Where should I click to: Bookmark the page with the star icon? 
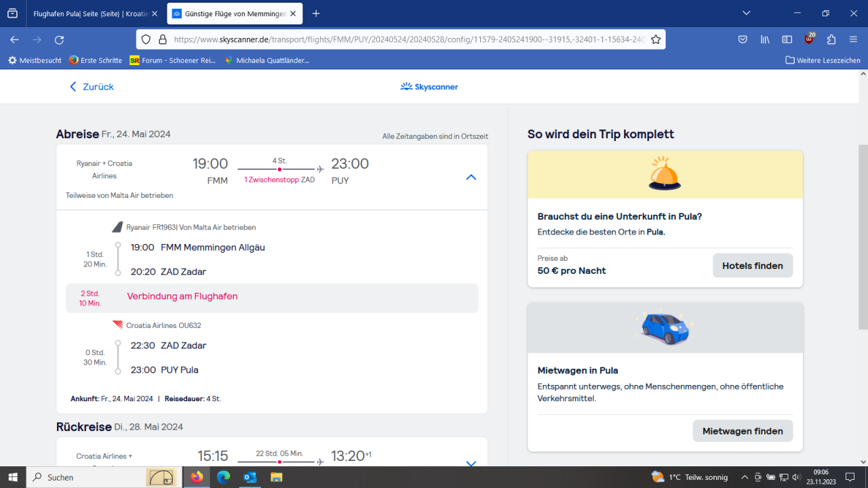[656, 39]
